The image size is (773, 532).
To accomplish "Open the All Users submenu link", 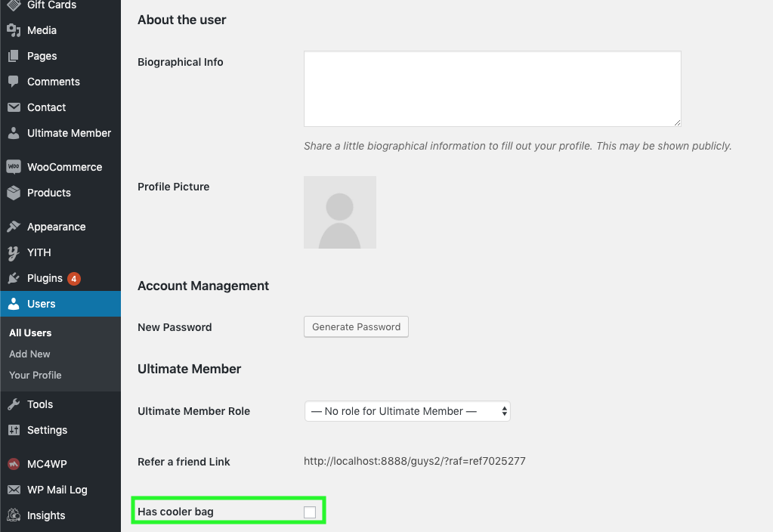I will (x=30, y=332).
